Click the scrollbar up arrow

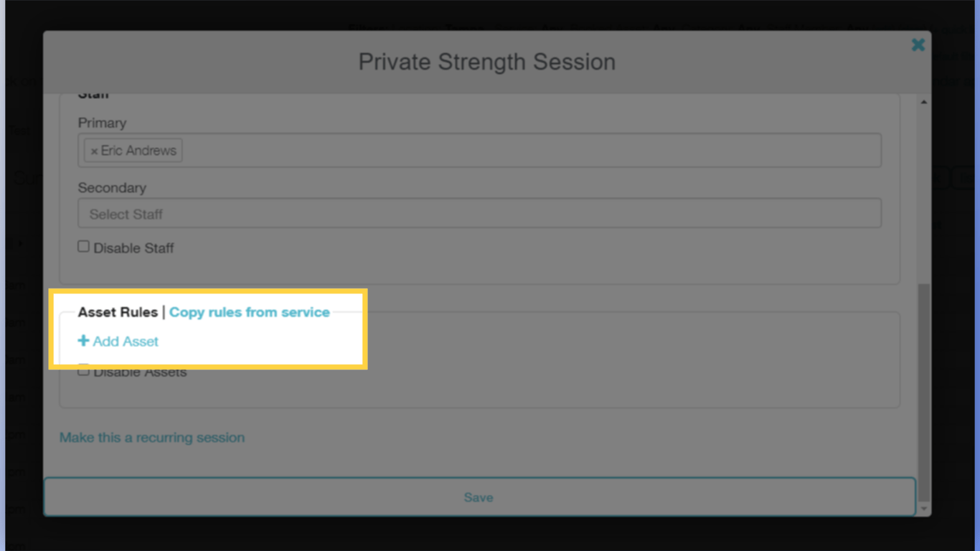point(923,100)
